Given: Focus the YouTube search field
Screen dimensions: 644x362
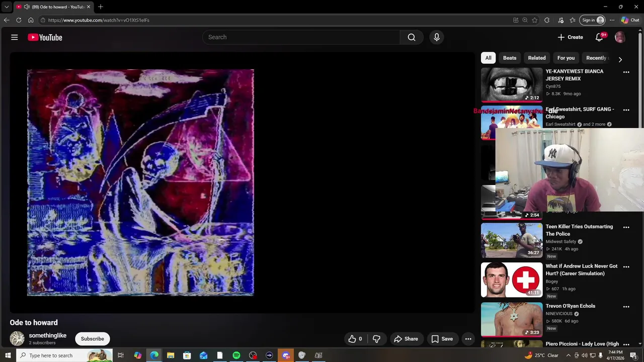Looking at the screenshot, I should [301, 37].
